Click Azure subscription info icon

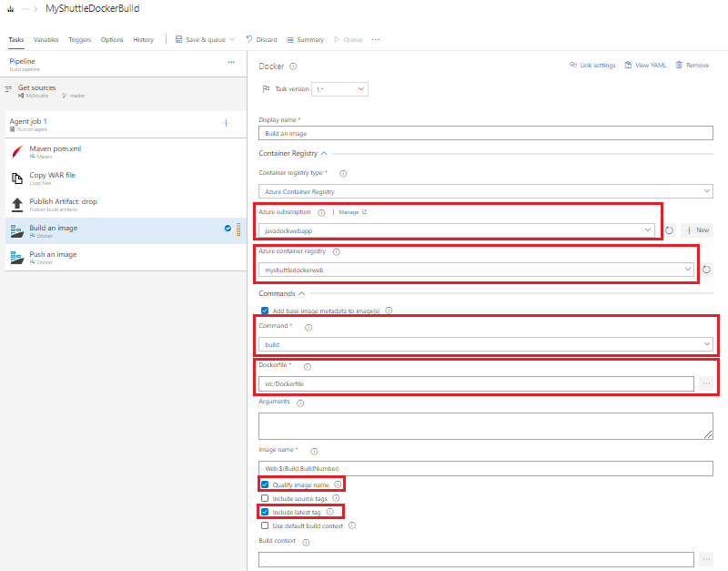point(321,213)
